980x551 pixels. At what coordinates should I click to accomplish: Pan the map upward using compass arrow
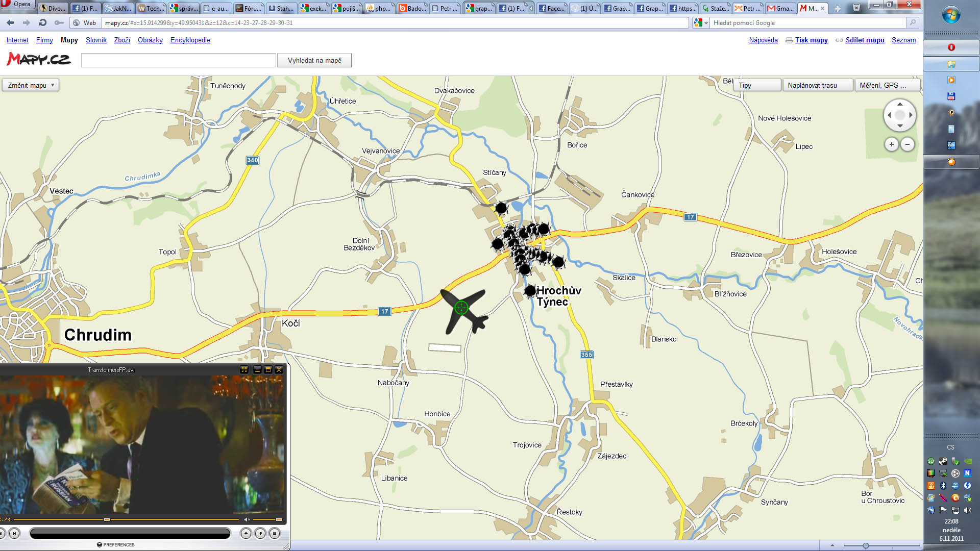(900, 104)
